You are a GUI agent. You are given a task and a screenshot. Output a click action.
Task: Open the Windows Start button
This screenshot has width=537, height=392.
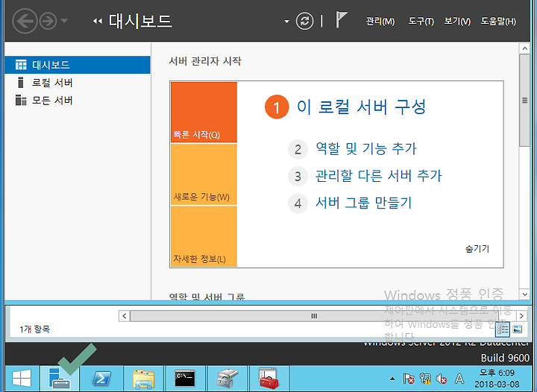click(22, 379)
